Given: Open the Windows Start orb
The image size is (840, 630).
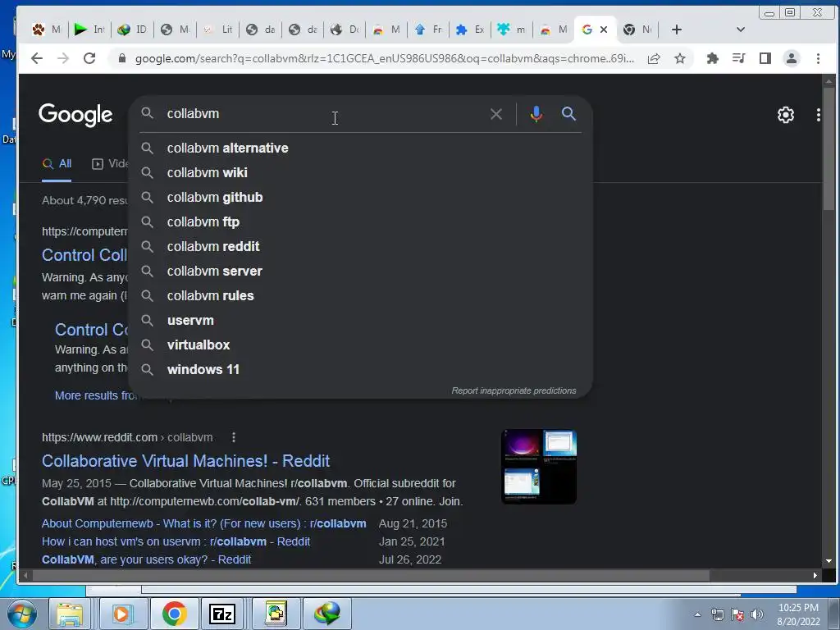Looking at the screenshot, I should coord(22,614).
